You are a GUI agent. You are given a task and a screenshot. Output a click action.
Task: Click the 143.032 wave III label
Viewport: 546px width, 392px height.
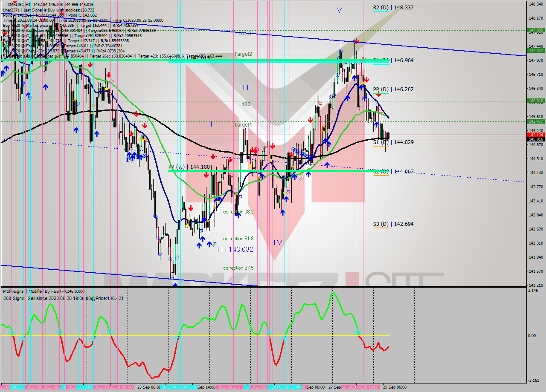coord(235,250)
